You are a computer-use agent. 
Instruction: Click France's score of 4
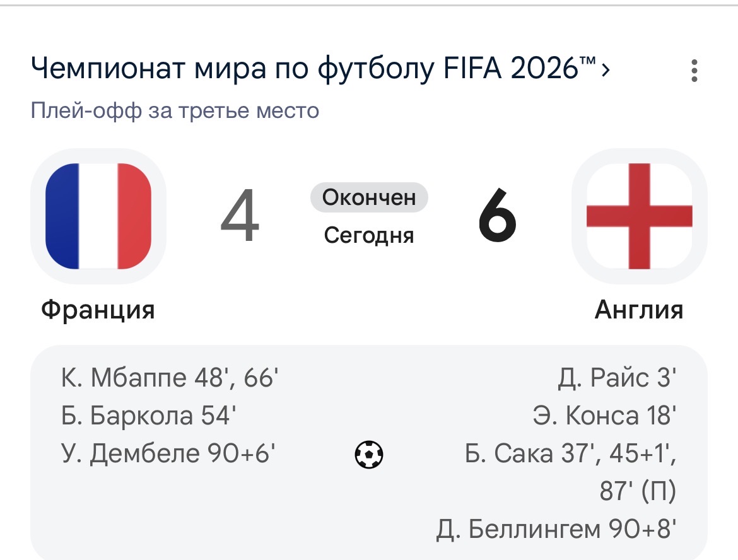240,216
